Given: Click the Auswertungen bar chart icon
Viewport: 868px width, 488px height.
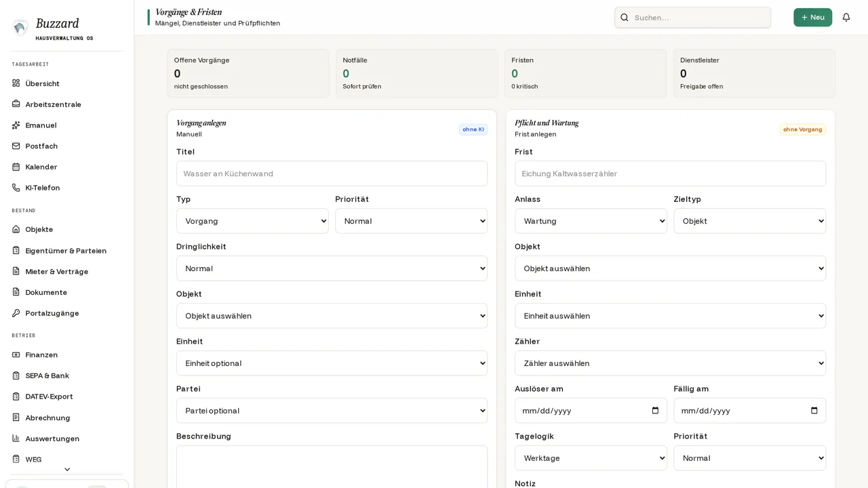Looking at the screenshot, I should click(16, 439).
